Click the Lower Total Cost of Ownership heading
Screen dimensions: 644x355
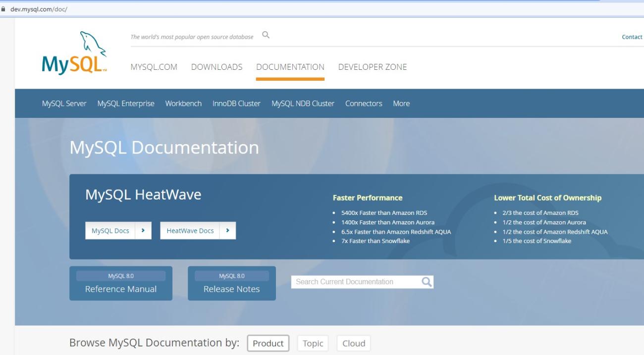click(x=547, y=198)
